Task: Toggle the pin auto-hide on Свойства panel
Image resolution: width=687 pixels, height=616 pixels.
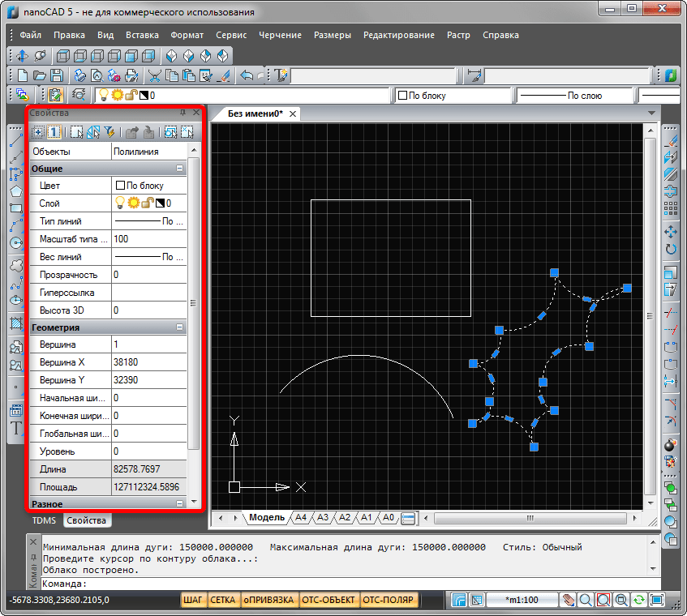Action: pyautogui.click(x=182, y=113)
